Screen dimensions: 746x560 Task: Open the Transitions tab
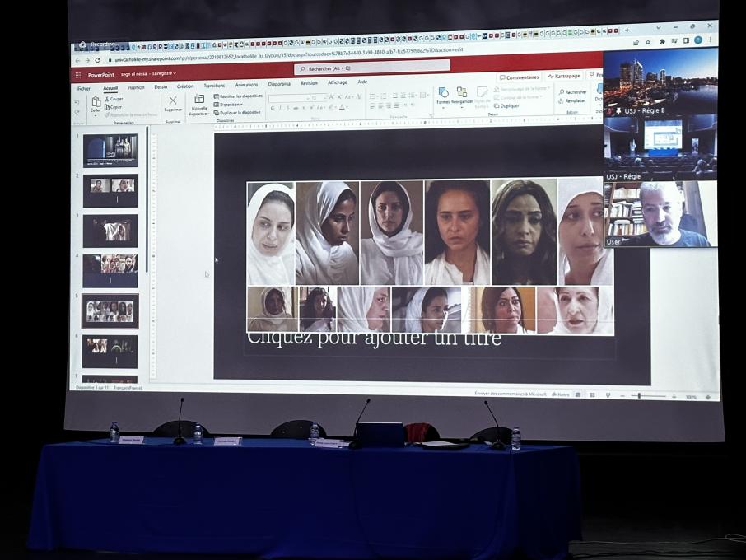click(214, 86)
